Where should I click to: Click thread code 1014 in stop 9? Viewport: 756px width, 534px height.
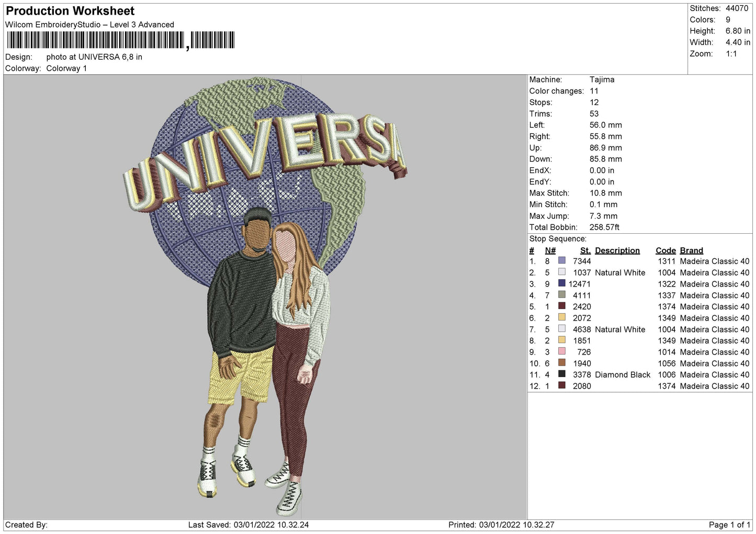tap(667, 352)
